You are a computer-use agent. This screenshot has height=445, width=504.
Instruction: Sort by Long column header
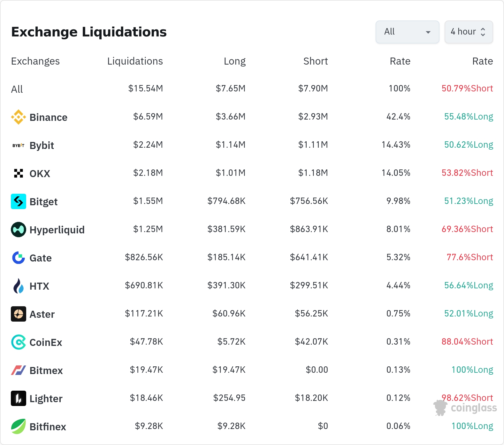[x=234, y=61]
